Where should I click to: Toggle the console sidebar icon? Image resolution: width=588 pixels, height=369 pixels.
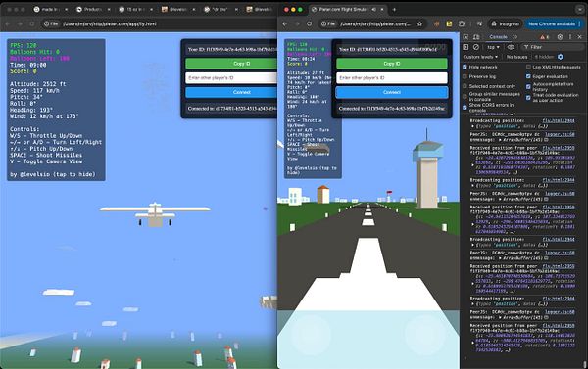(465, 47)
